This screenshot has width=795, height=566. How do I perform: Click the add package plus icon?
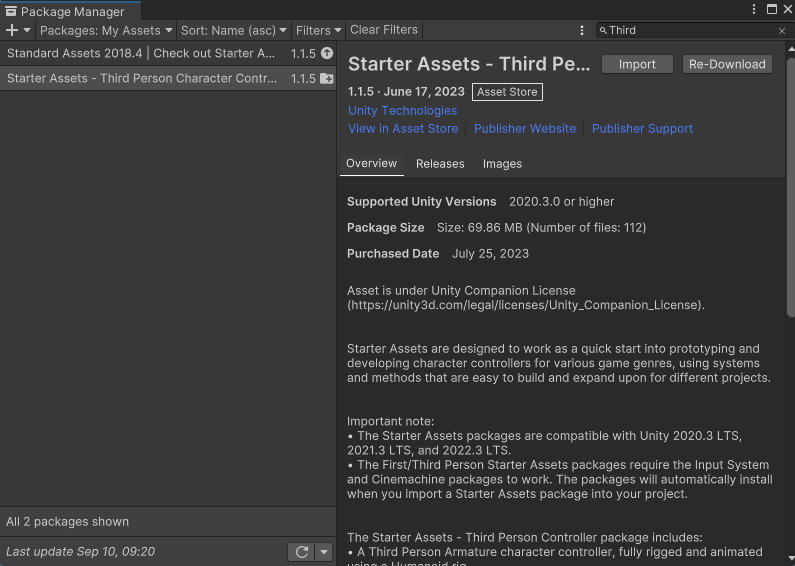click(12, 30)
